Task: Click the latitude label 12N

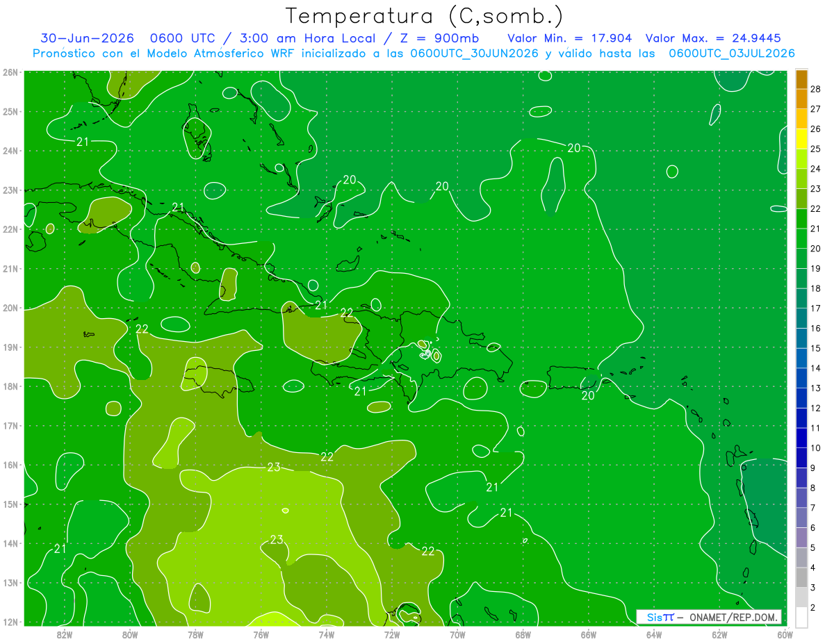Action: 10,622
